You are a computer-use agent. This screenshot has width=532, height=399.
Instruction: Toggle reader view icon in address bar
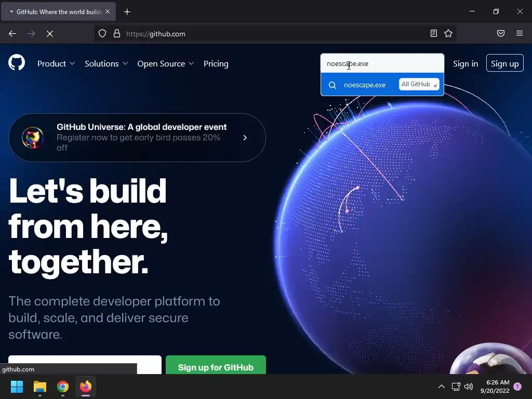[x=434, y=33]
